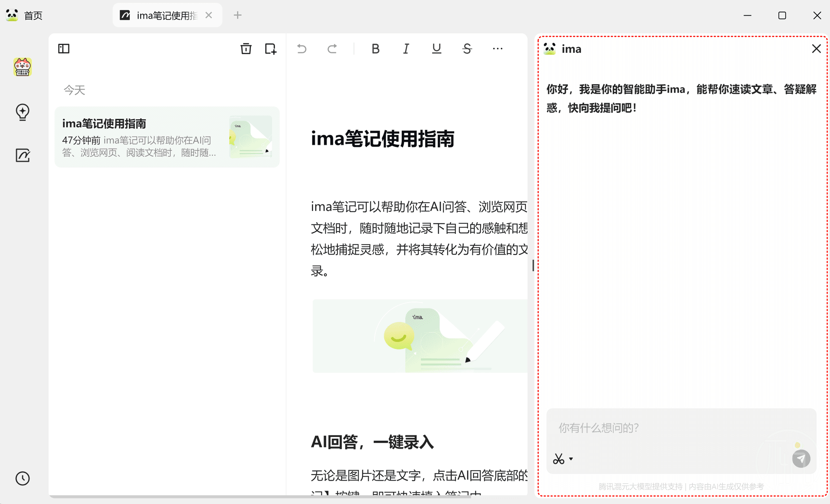830x504 pixels.
Task: Open the notes icon in the sidebar
Action: coord(22,155)
